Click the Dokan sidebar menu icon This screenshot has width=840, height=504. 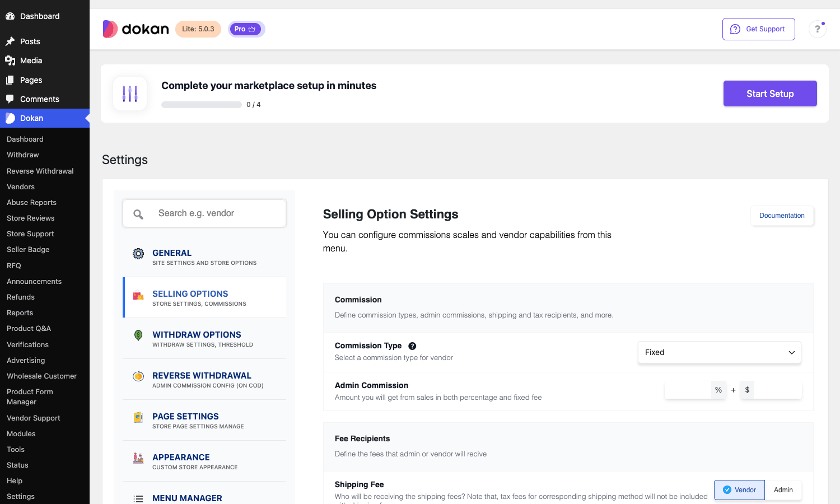coord(10,118)
